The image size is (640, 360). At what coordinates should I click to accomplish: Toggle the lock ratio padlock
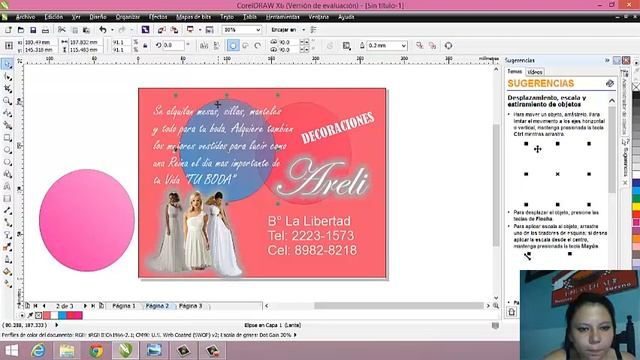coord(145,46)
